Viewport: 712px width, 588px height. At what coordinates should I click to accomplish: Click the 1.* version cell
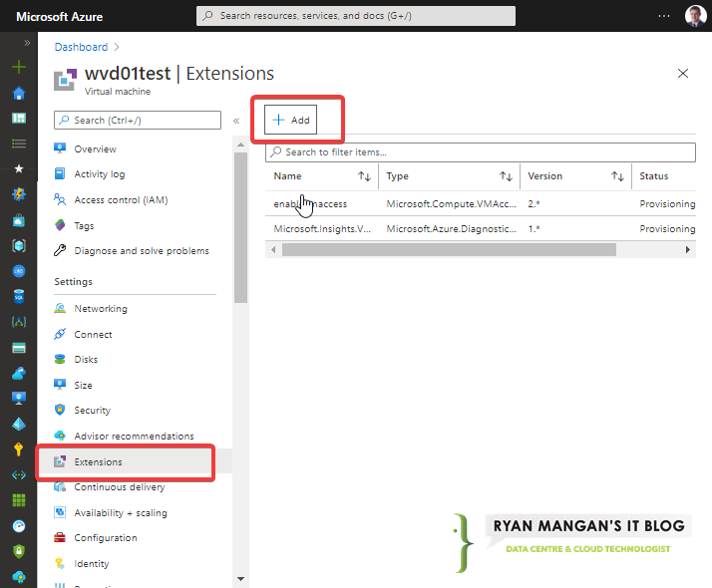(x=534, y=228)
